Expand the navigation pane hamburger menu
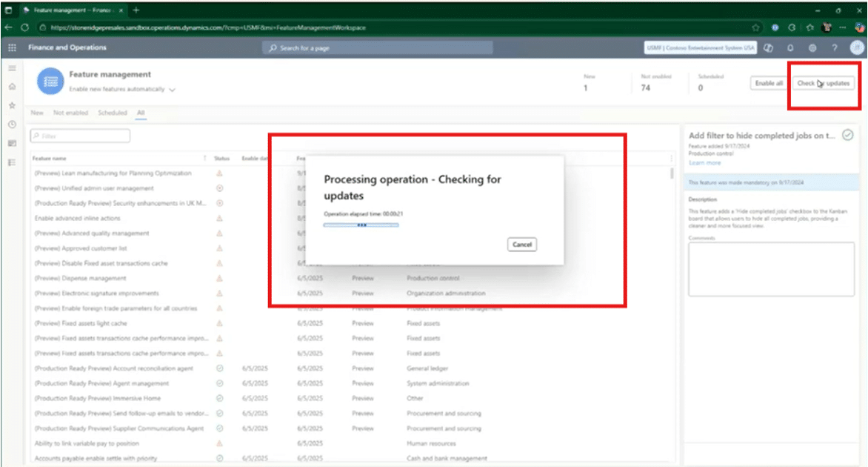The height and width of the screenshot is (467, 868). [12, 68]
